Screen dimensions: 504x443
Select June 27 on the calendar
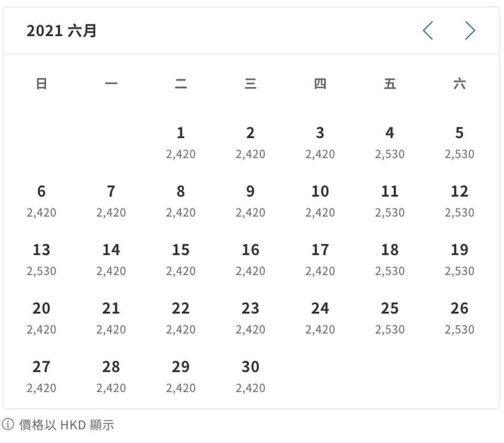(x=41, y=376)
